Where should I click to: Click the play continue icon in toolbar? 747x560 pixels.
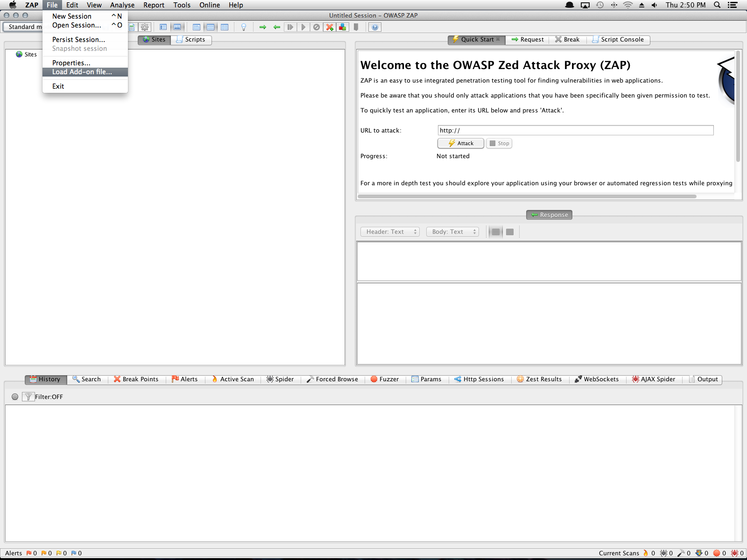303,27
